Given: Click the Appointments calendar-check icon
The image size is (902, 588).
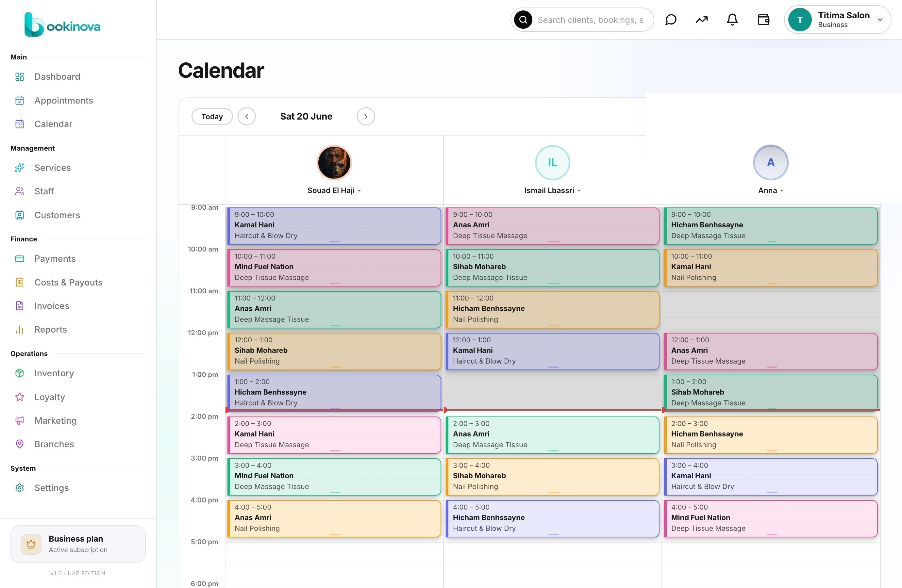Looking at the screenshot, I should [19, 100].
